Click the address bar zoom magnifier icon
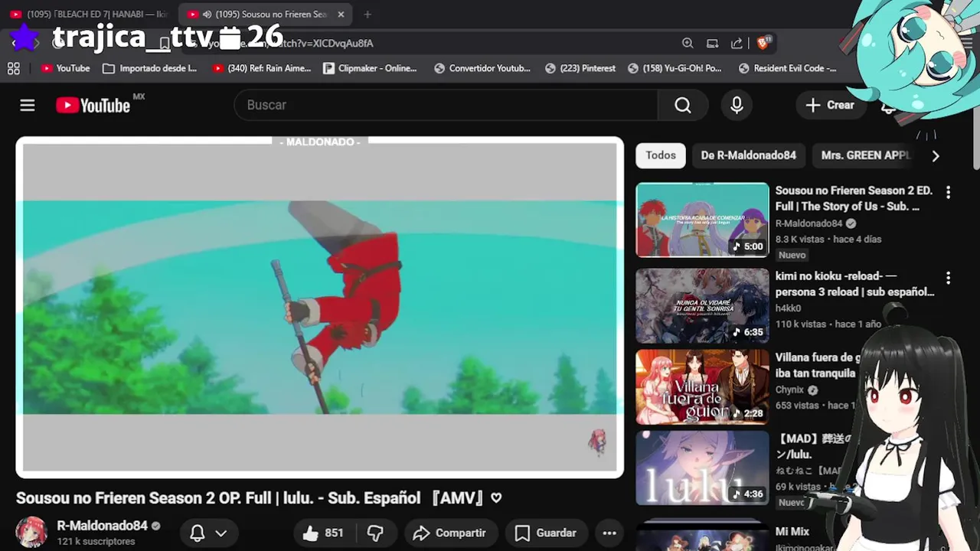The width and height of the screenshot is (980, 551). (x=688, y=44)
